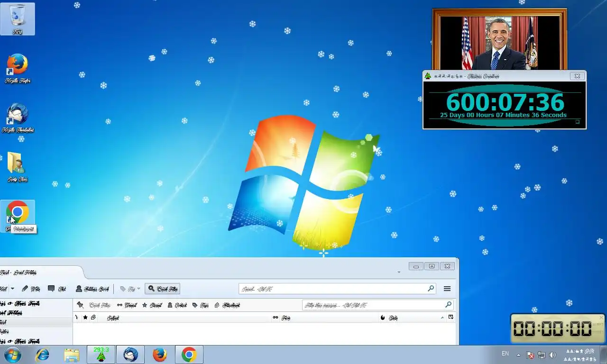Click the taskbar clock and date
Image resolution: width=607 pixels, height=364 pixels.
579,355
